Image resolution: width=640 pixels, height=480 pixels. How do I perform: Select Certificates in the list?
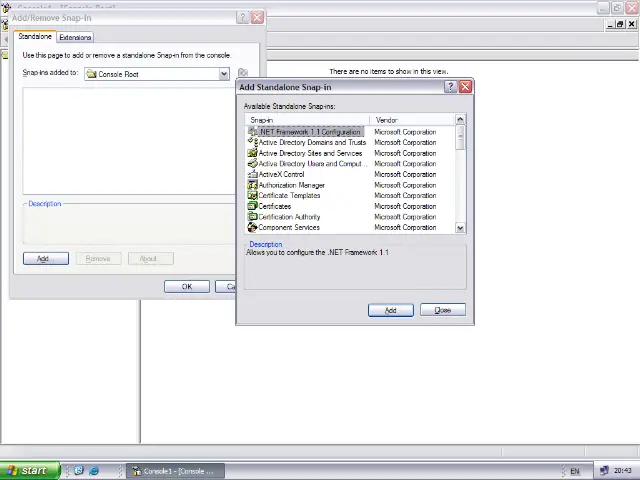point(275,206)
